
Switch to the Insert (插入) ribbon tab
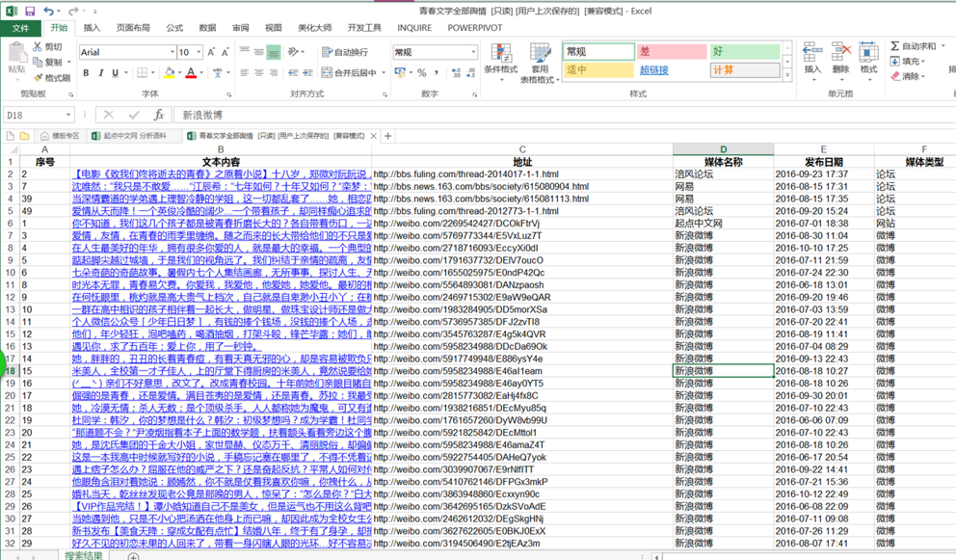(92, 28)
